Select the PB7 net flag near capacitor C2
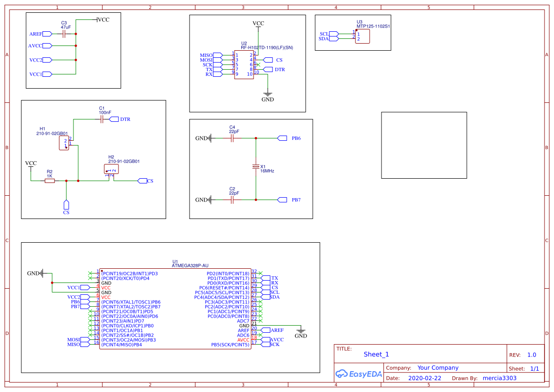This screenshot has width=554, height=392. (x=282, y=200)
